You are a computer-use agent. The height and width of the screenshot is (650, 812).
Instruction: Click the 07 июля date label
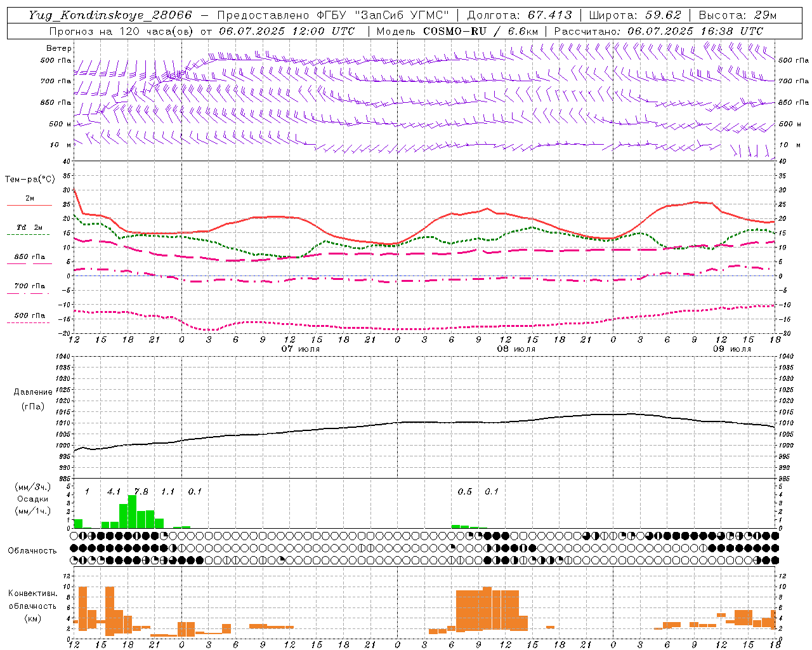301,349
